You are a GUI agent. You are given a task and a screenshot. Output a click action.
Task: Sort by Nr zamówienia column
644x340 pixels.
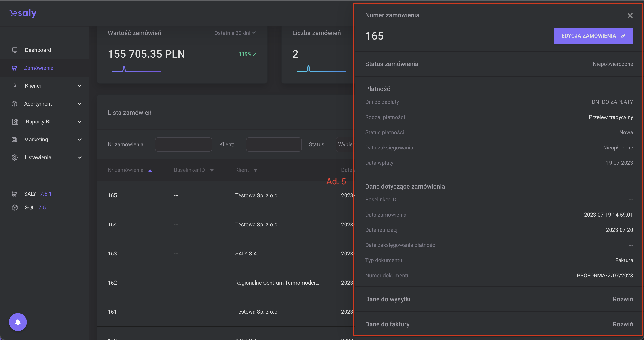(125, 170)
